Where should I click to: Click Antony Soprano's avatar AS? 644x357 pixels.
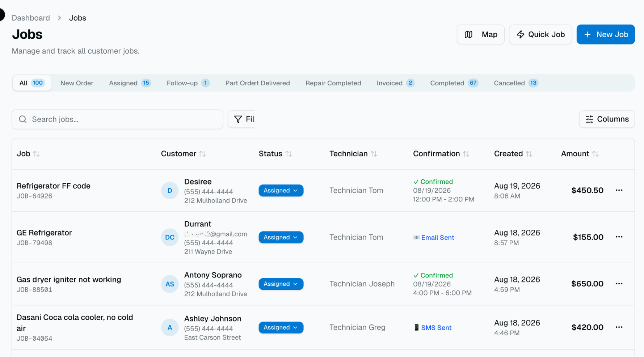coord(170,284)
